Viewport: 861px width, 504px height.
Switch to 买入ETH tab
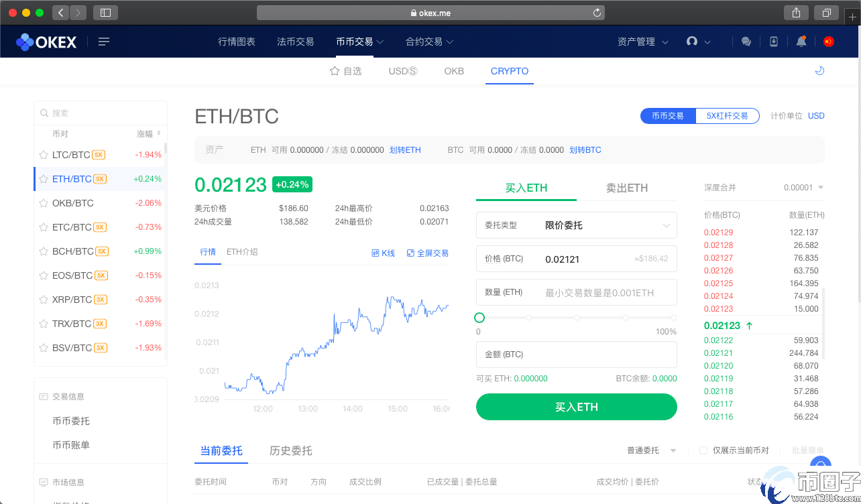point(526,188)
